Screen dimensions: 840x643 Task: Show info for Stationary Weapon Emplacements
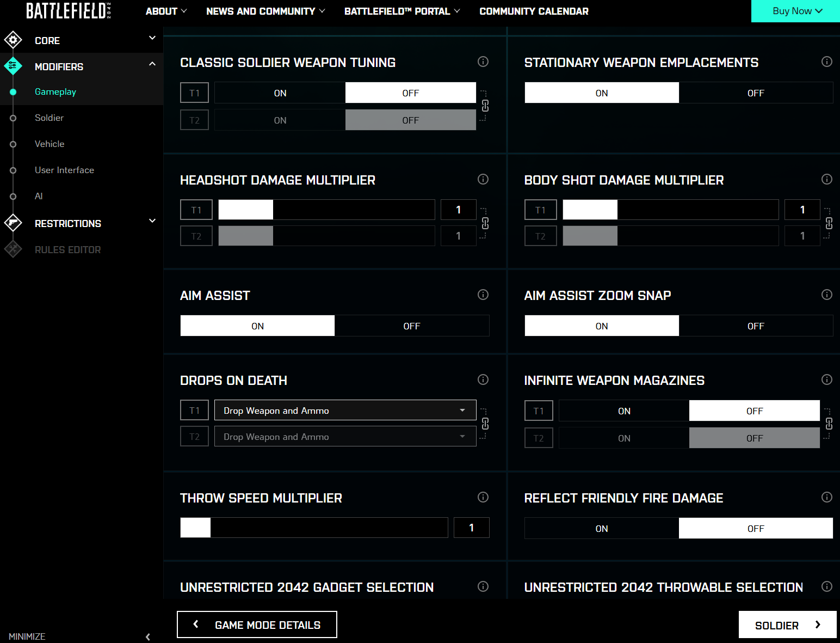[827, 62]
